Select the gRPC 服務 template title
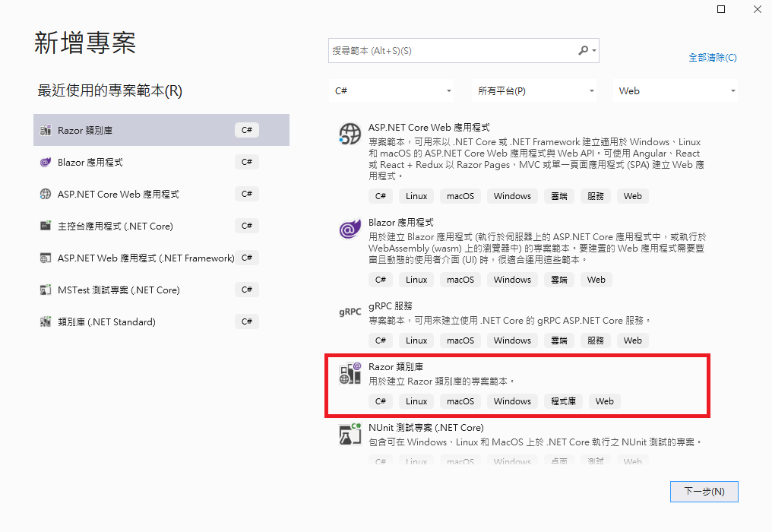772x532 pixels. tap(391, 306)
